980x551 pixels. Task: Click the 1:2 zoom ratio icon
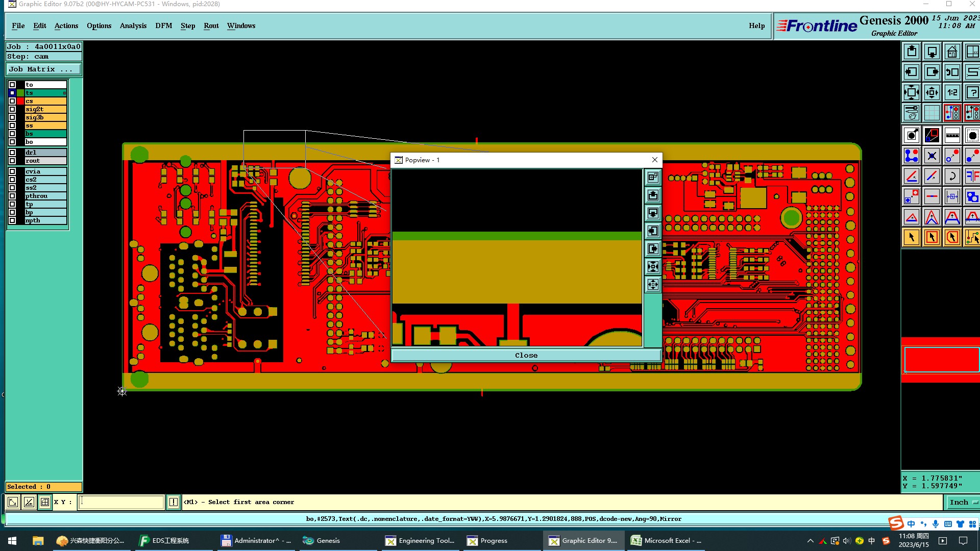point(952,92)
